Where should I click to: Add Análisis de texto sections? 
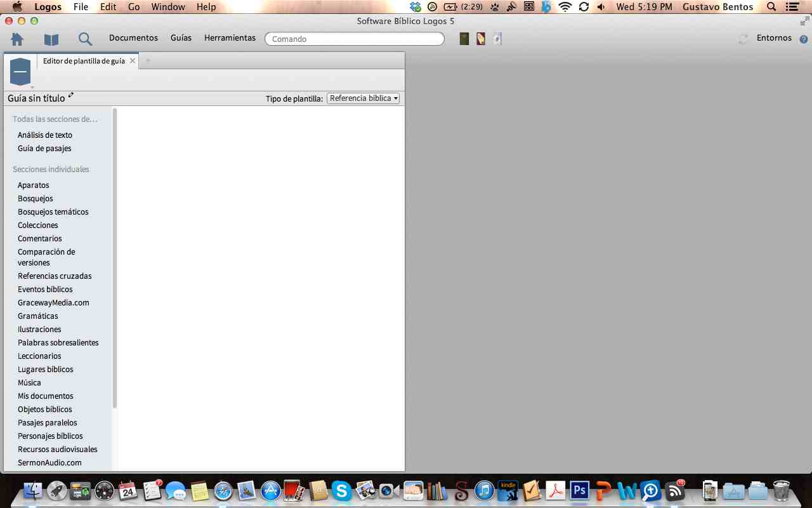pos(45,135)
